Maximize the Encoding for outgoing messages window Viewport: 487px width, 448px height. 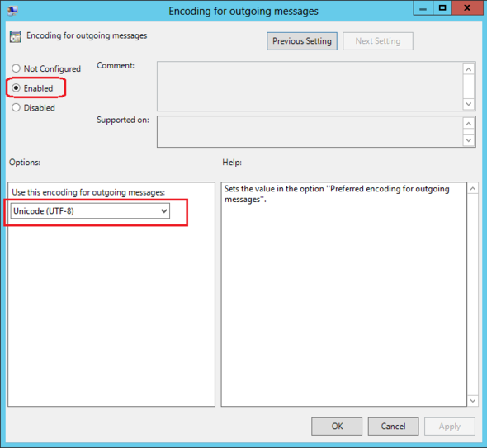[442, 7]
